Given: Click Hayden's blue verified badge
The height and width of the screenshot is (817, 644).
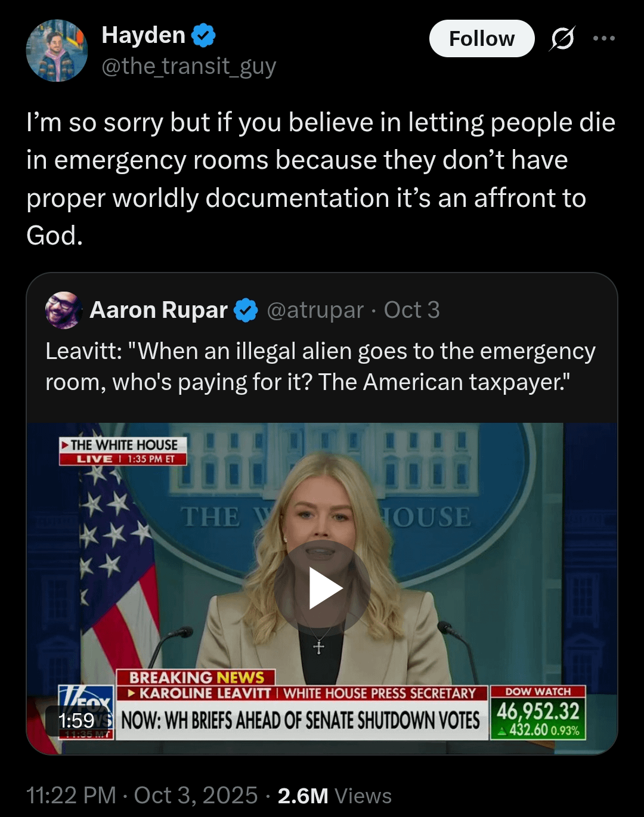Looking at the screenshot, I should pos(203,36).
